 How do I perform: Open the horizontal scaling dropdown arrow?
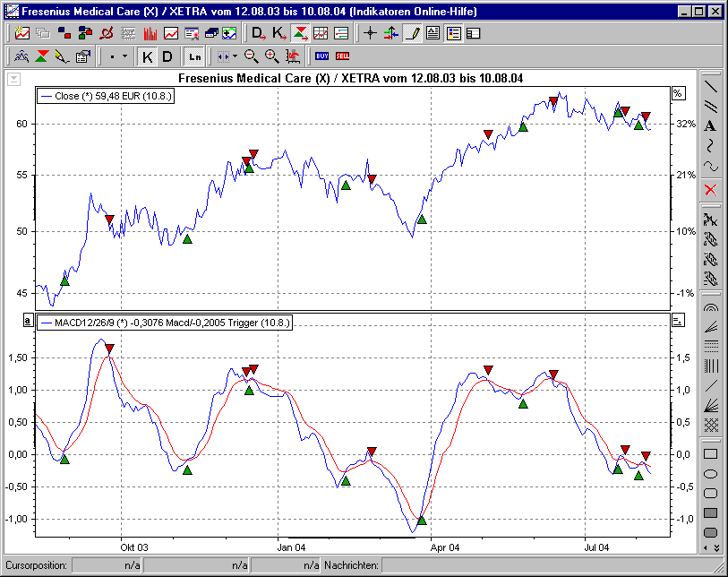[233, 56]
